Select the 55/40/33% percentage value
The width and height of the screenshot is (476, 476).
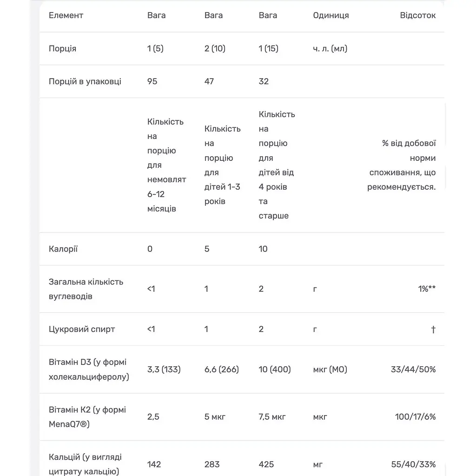point(413,464)
